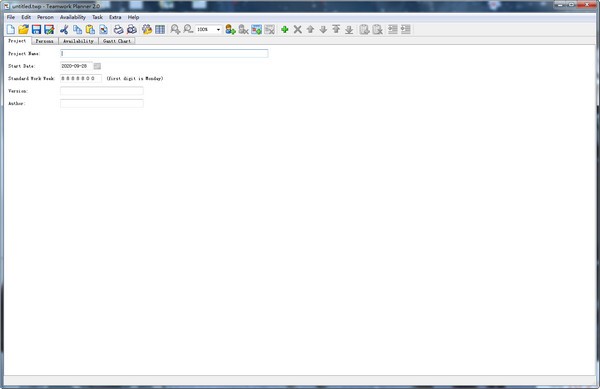The image size is (600, 389).
Task: Click the remove person toolbar icon
Action: tap(243, 29)
